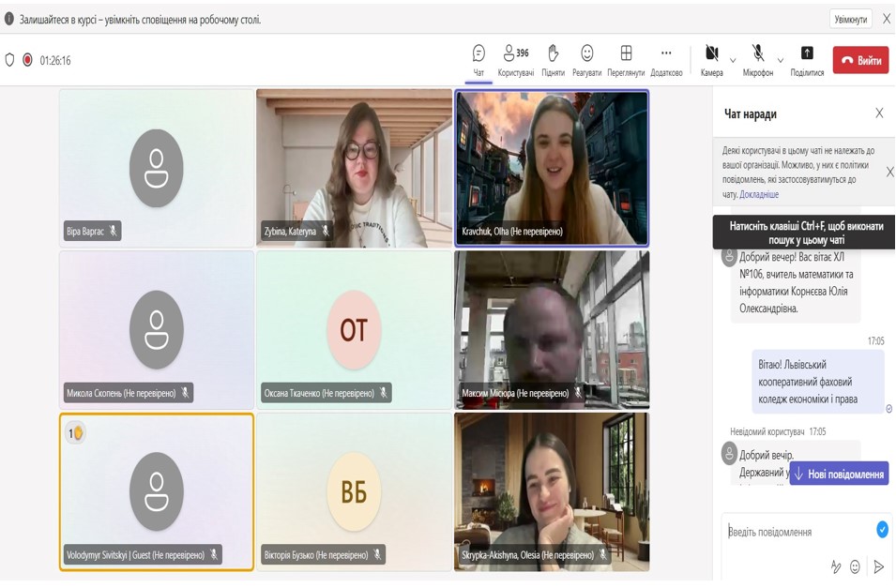Click the shield privacy icon near timer
The width and height of the screenshot is (896, 588).
tap(10, 60)
